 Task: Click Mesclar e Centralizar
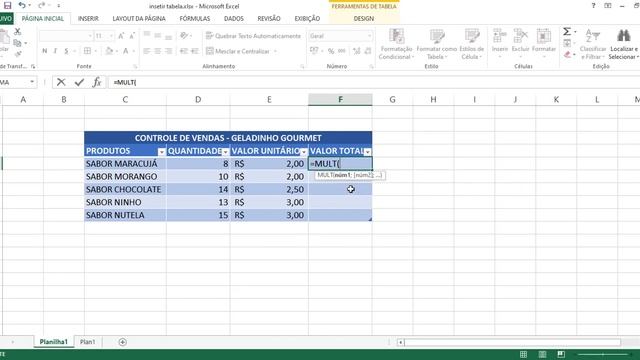(x=238, y=51)
